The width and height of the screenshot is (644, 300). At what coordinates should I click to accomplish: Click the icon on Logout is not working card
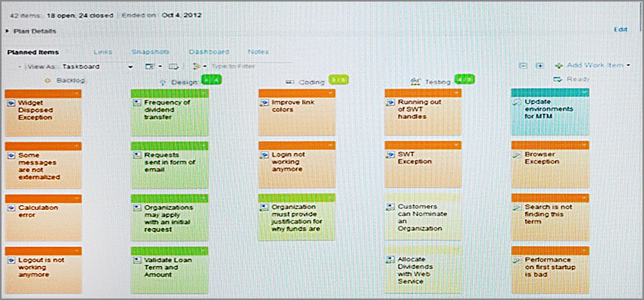click(x=11, y=260)
